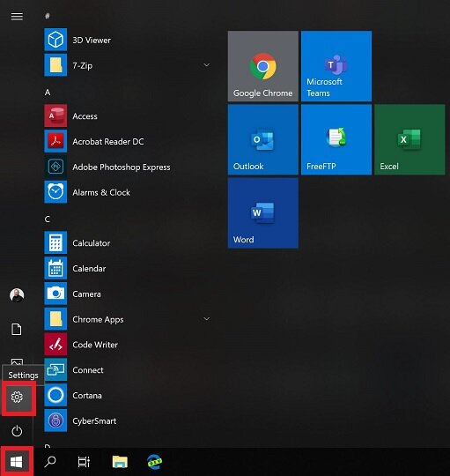Viewport: 450px width, 476px height.
Task: Open Acrobat Reader DC
Action: [x=128, y=141]
